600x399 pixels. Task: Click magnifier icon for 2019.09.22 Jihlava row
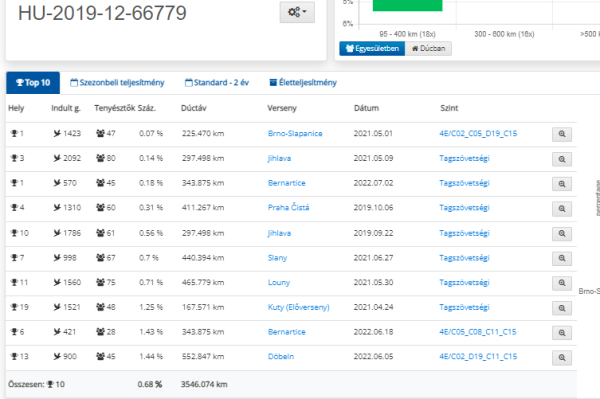562,234
